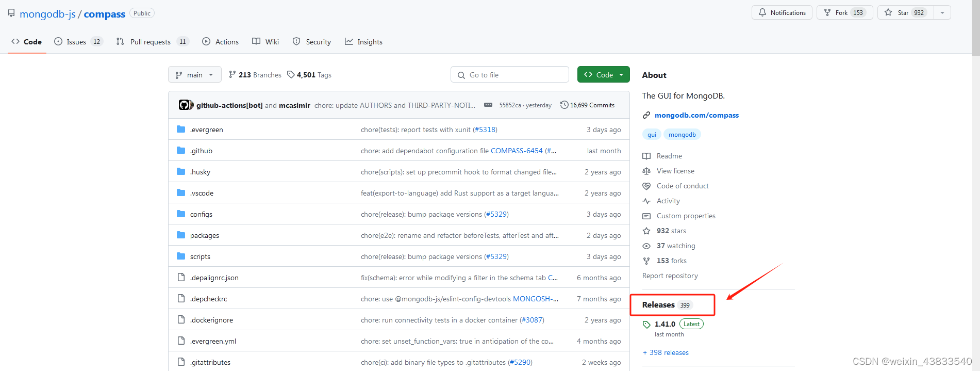980x371 pixels.
Task: Click the Report repository link
Action: pyautogui.click(x=670, y=276)
